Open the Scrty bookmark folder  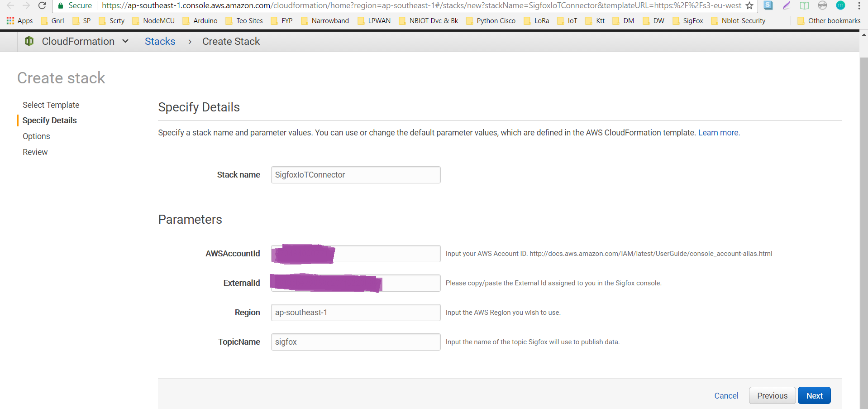pos(111,21)
